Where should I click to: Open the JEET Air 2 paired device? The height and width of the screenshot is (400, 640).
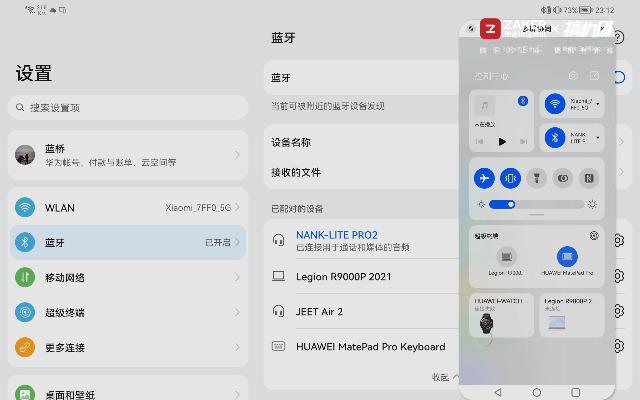click(x=363, y=311)
